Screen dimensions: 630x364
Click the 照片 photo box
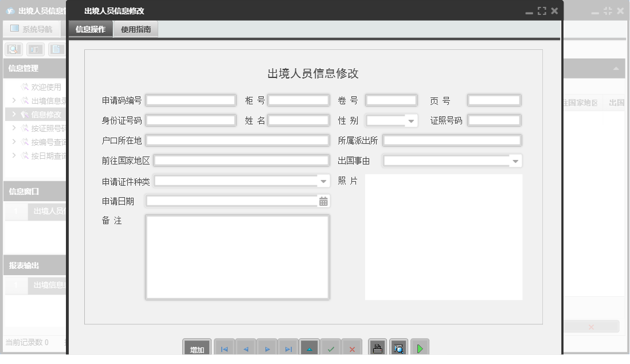[x=443, y=237]
